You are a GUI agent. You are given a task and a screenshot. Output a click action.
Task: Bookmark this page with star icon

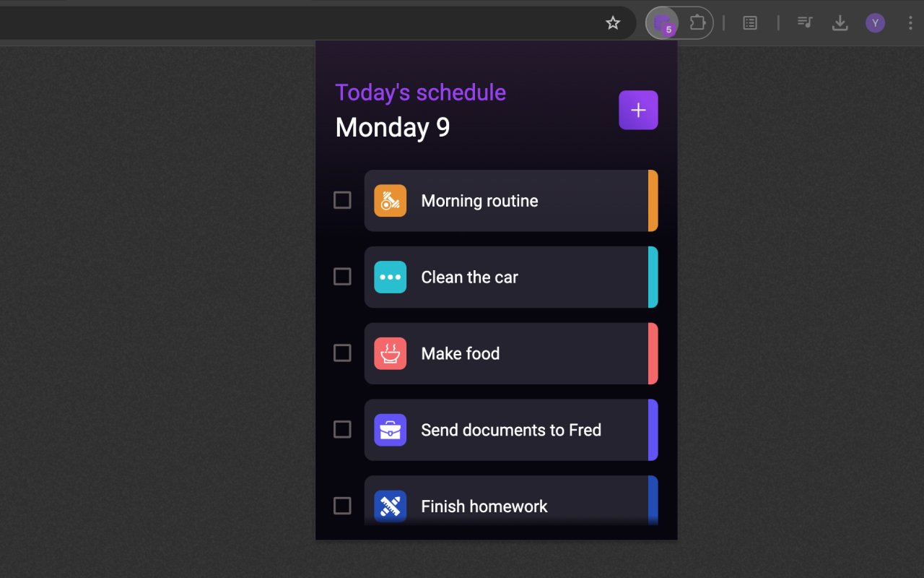pos(613,23)
